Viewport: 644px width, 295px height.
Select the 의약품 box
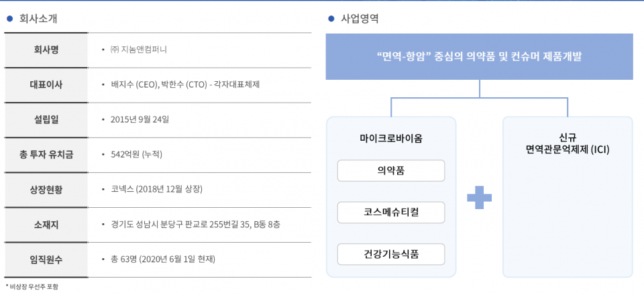[391, 171]
